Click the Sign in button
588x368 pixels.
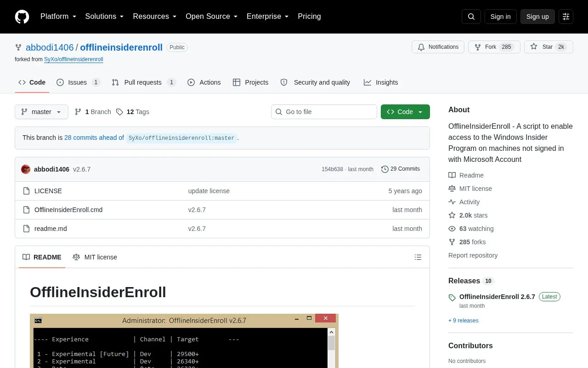coord(500,17)
